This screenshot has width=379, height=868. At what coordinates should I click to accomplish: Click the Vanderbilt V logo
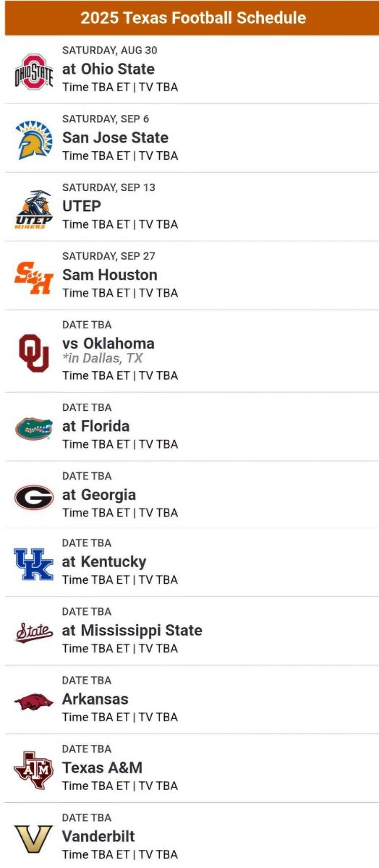pyautogui.click(x=34, y=839)
